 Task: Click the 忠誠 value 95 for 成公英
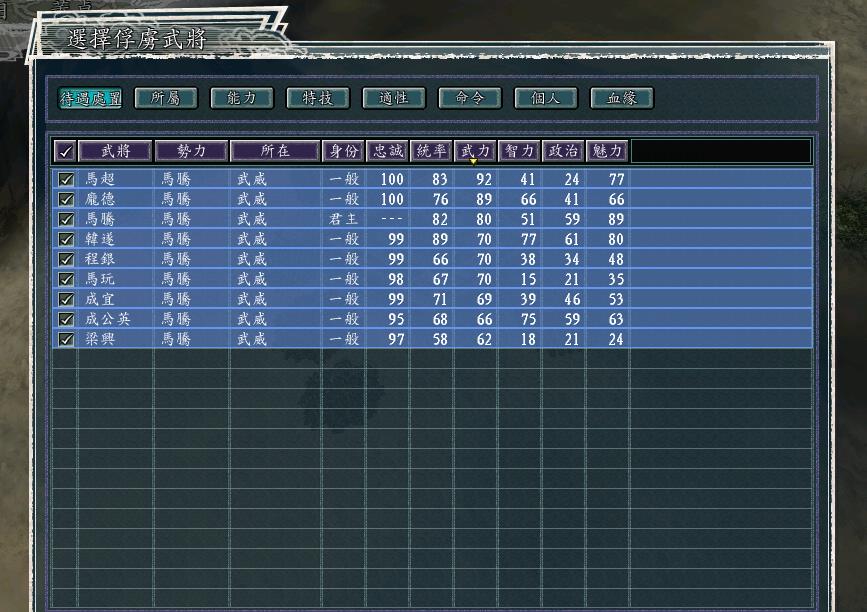[x=396, y=319]
